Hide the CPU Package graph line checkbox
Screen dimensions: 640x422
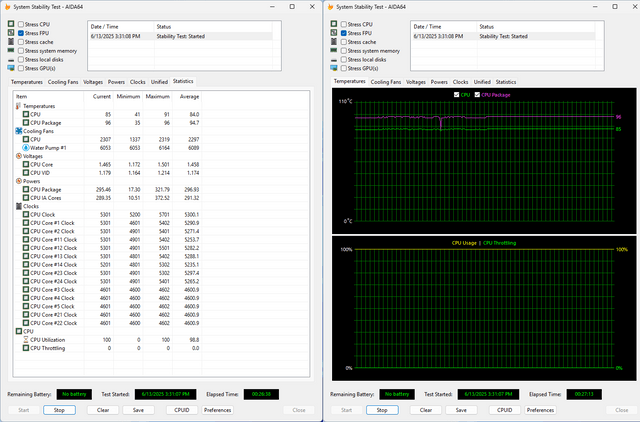click(477, 95)
